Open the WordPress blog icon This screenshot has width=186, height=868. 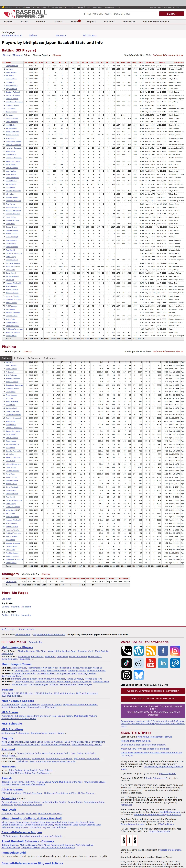(139, 651)
